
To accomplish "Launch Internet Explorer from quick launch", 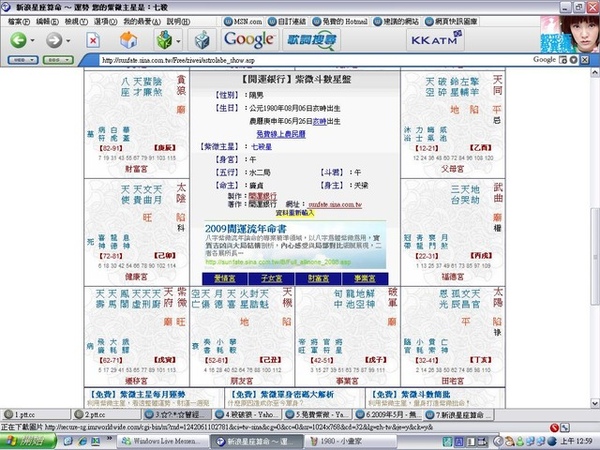I will tap(82, 441).
